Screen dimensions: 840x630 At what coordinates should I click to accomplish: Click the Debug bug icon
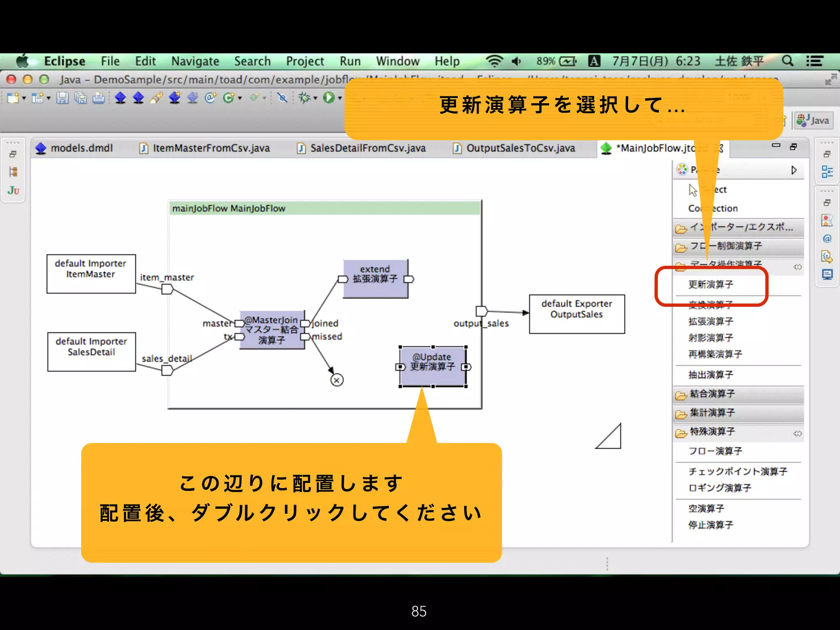tap(304, 98)
